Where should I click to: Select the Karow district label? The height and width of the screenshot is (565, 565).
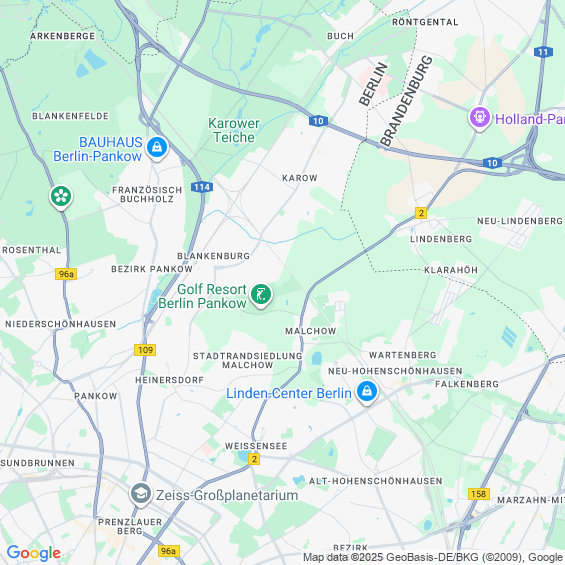300,178
